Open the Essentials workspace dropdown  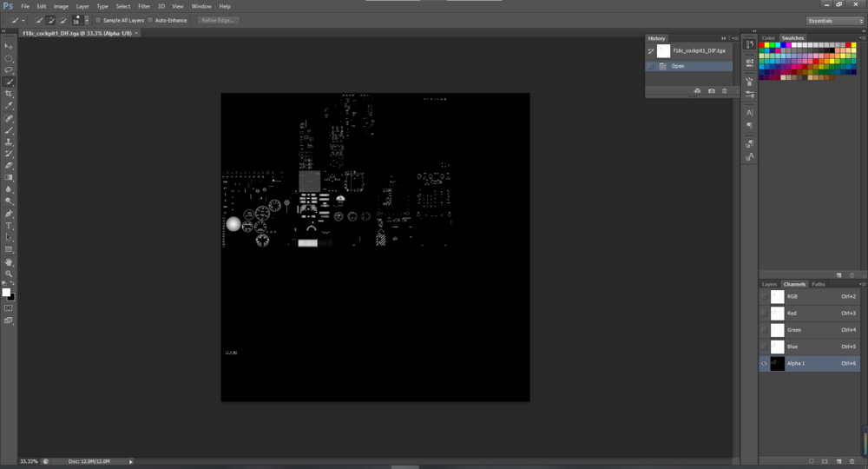pos(834,20)
